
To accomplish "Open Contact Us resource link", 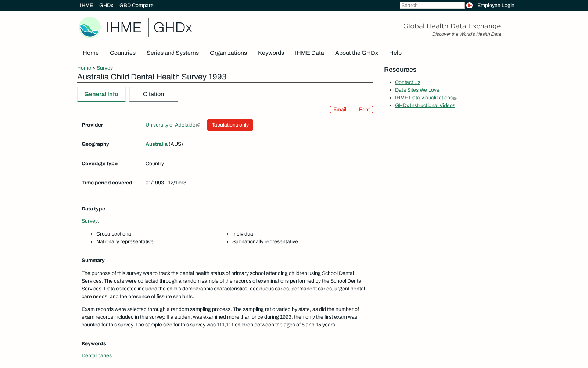I will [x=408, y=82].
